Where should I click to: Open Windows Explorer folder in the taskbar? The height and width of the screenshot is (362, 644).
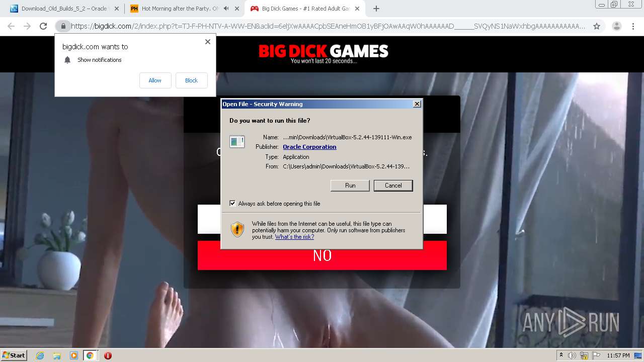point(57,355)
